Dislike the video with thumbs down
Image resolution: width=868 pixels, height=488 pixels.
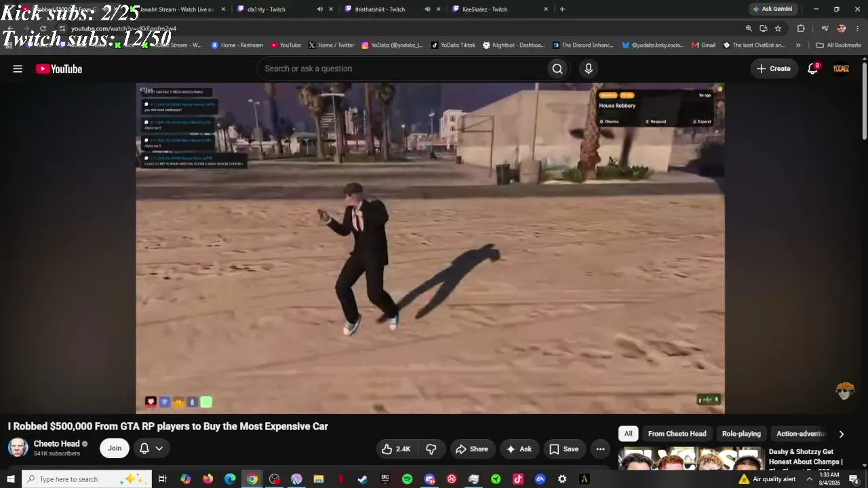tap(431, 449)
